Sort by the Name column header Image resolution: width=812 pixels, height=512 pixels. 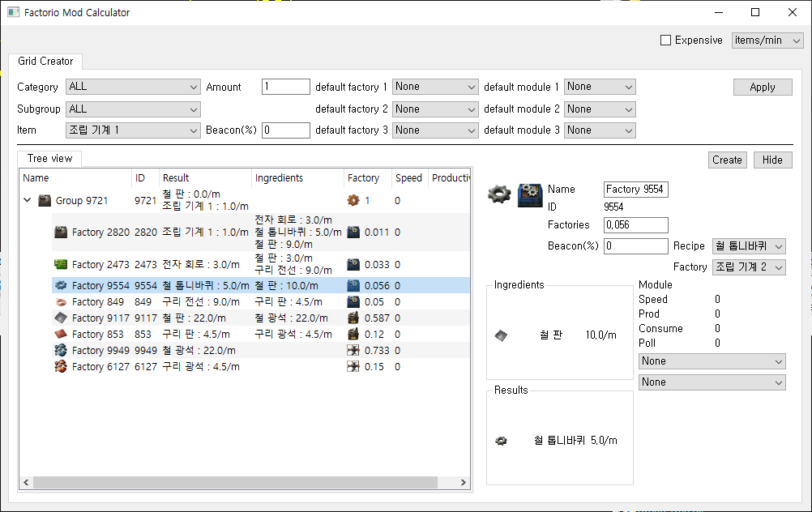pos(75,177)
